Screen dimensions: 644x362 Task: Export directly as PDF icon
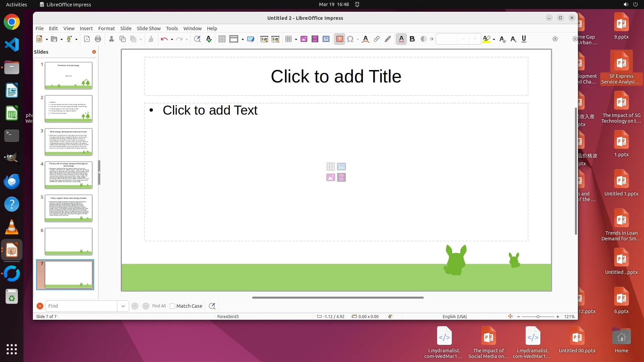click(87, 39)
